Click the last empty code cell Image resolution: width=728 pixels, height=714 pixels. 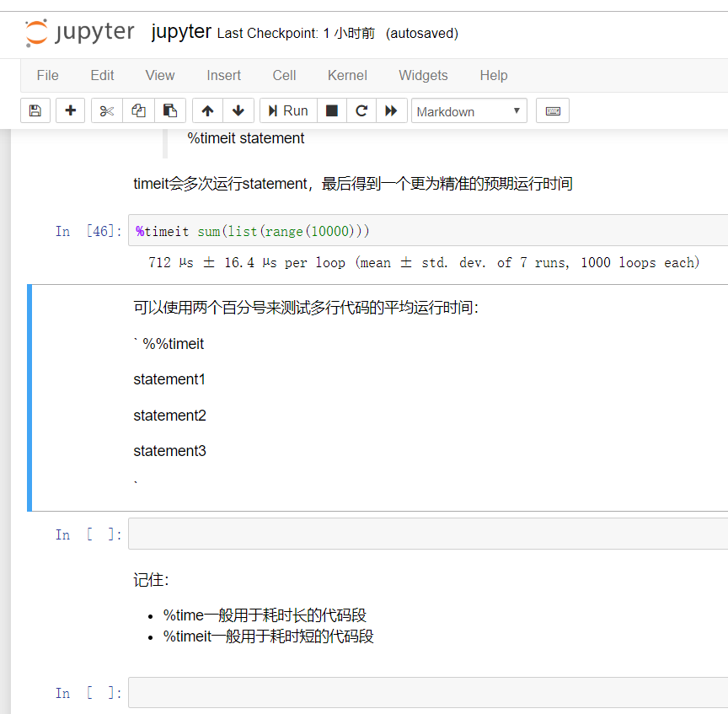[428, 693]
